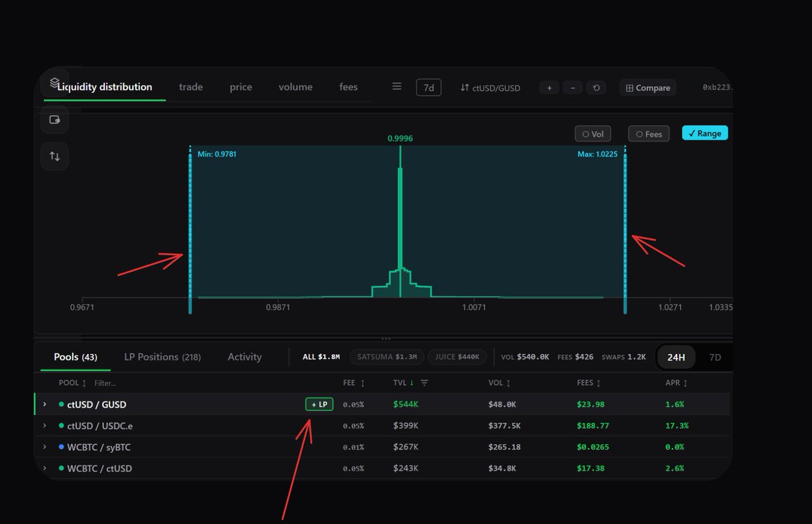Click the VOL $540.0K stat
The width and height of the screenshot is (812, 524).
(x=525, y=357)
